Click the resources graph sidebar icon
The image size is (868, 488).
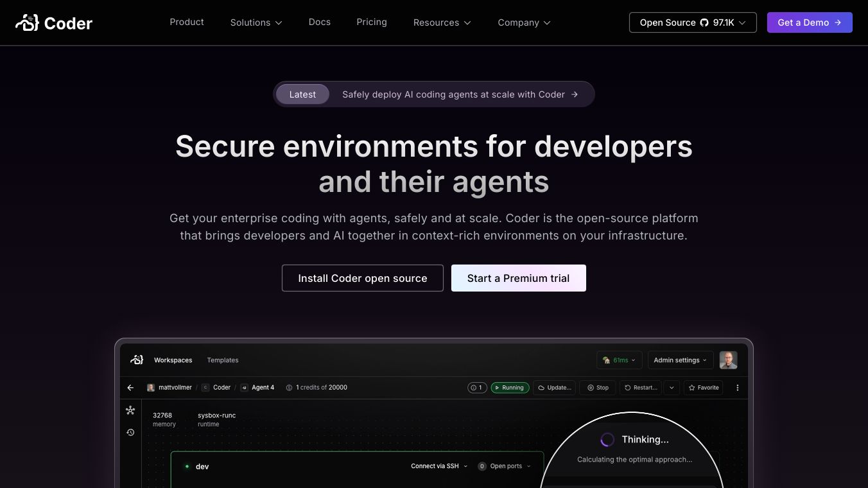[x=130, y=410]
